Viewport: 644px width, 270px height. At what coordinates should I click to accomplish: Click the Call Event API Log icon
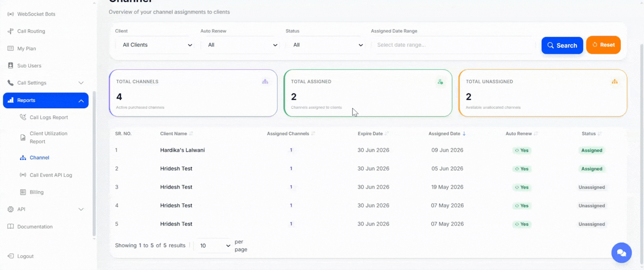pos(23,175)
